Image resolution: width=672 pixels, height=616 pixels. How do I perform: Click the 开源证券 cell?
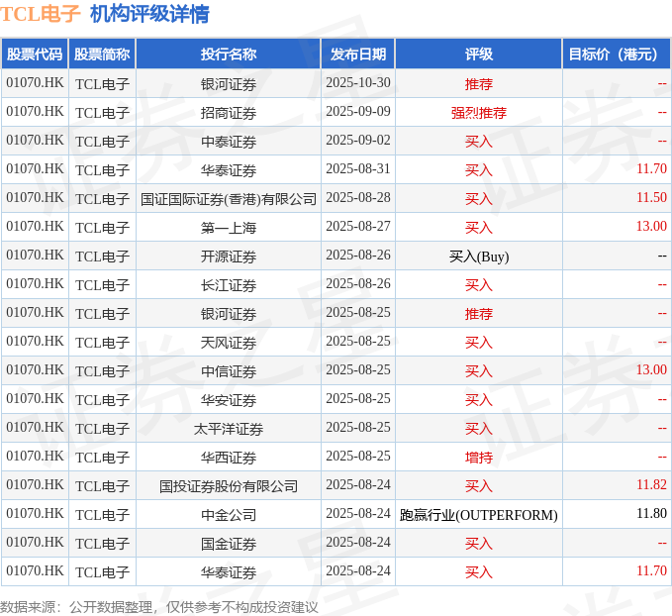pos(229,257)
